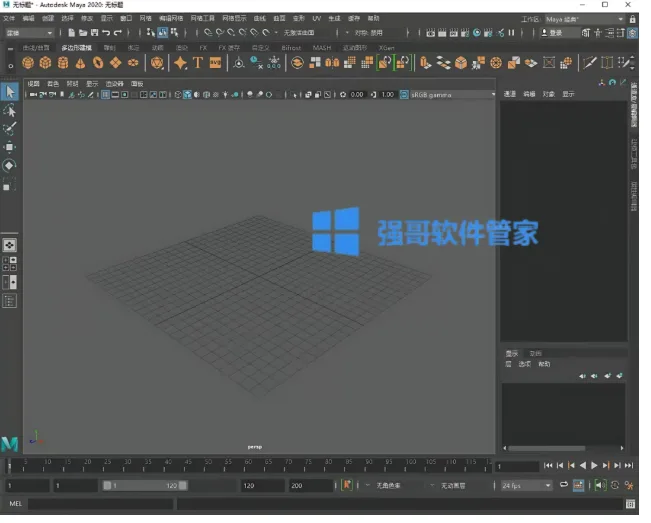Create a polygon disc from the shelf
651x523 pixels.
pos(133,63)
